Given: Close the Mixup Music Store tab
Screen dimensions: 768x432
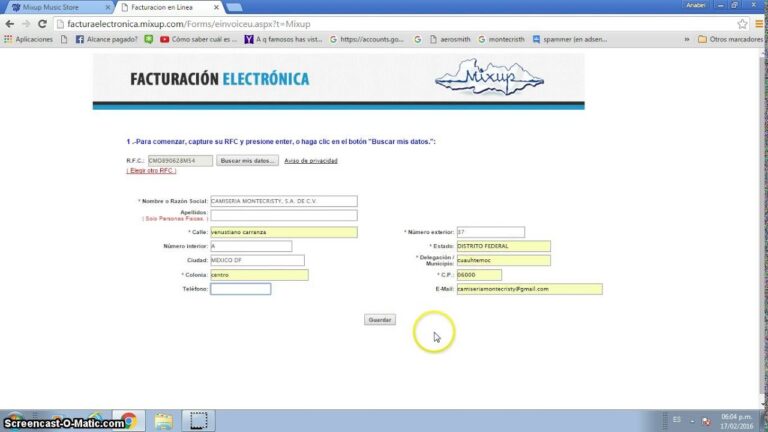Looking at the screenshot, I should (108, 7).
